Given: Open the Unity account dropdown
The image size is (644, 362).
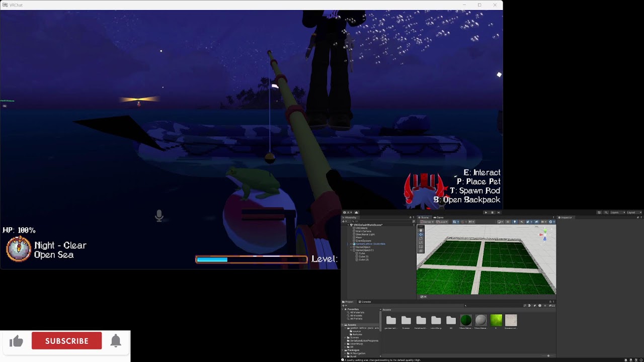Looking at the screenshot, I should click(348, 212).
